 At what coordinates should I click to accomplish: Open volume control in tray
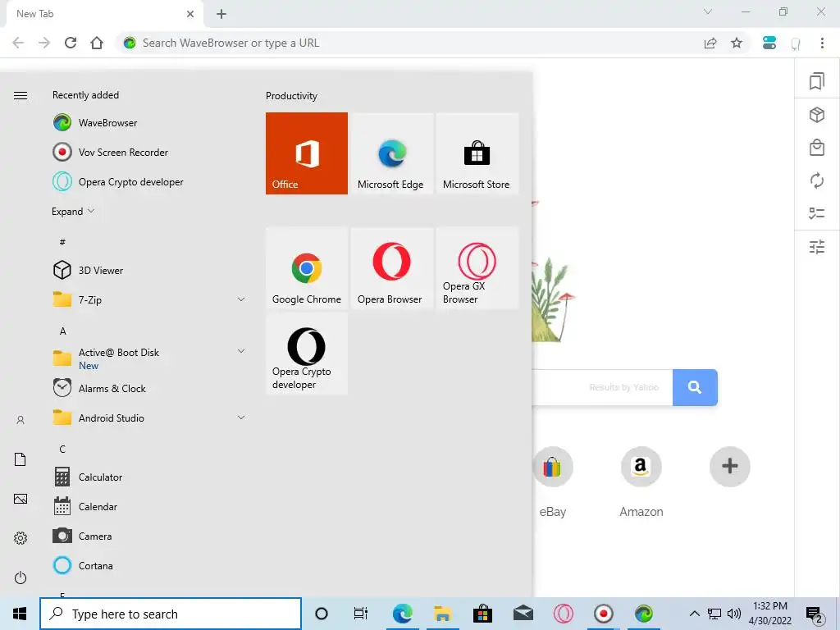[x=734, y=614]
